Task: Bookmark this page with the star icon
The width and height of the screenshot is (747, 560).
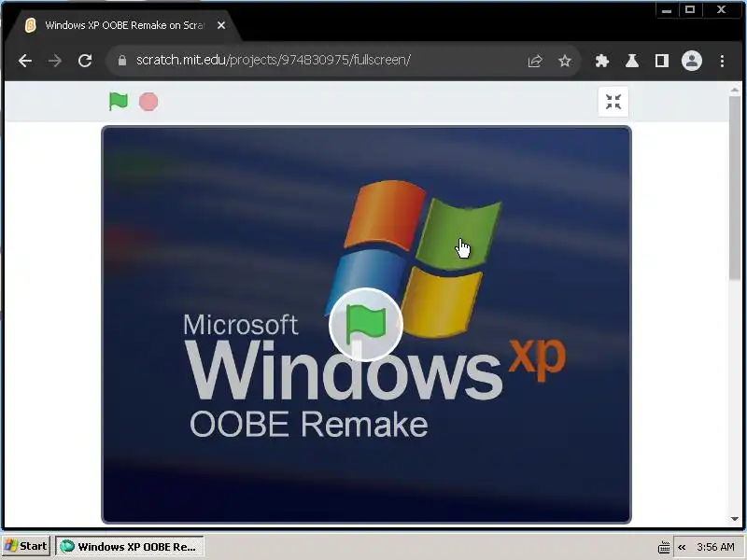Action: 565,61
